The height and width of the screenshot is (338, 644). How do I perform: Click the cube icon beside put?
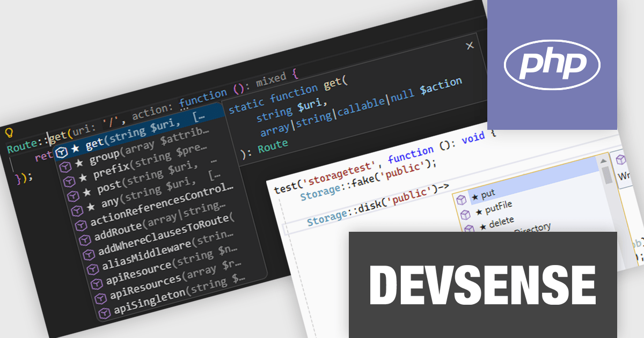click(x=462, y=200)
